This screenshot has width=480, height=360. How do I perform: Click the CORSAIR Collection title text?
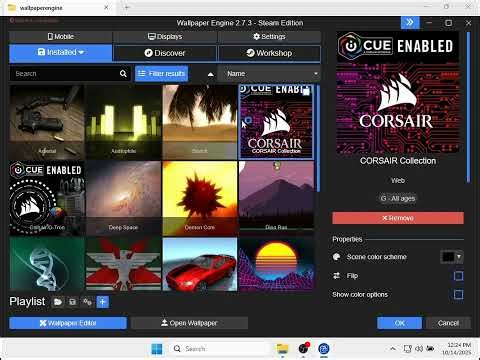pyautogui.click(x=398, y=161)
